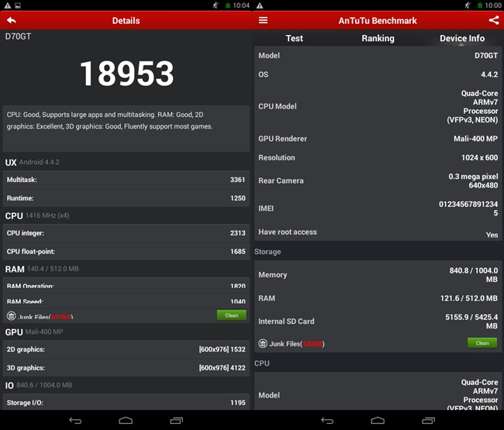The image size is (504, 430).
Task: Tap the warning triangle in left status bar
Action: [x=8, y=5]
